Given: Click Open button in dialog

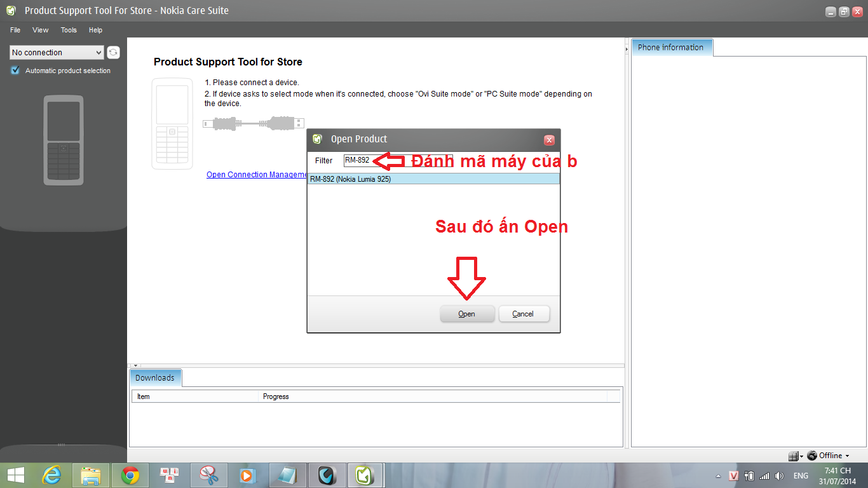Looking at the screenshot, I should point(466,314).
